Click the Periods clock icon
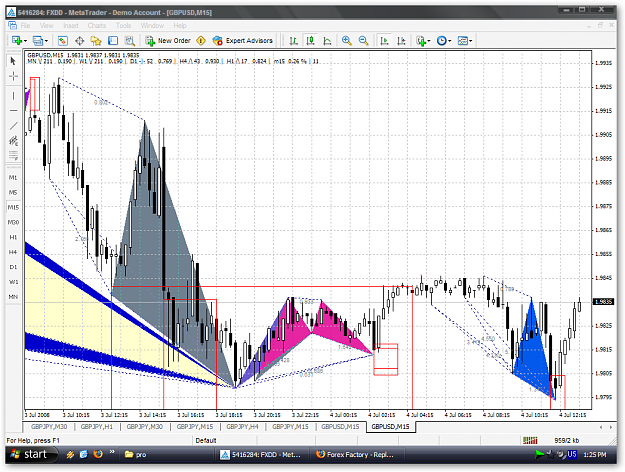625x472 pixels. coord(442,41)
